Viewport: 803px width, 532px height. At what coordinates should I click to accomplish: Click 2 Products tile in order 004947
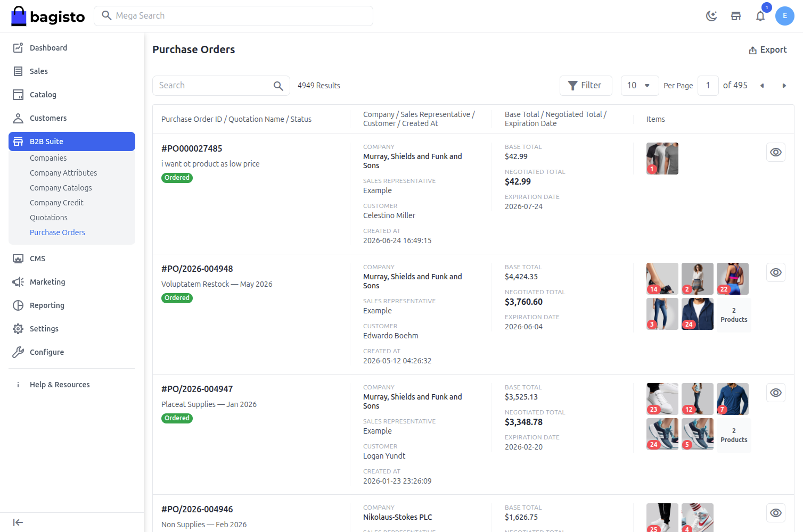(734, 435)
